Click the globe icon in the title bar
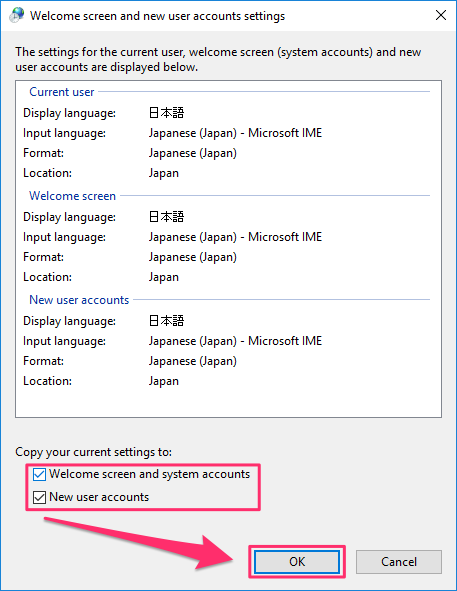Image resolution: width=457 pixels, height=591 pixels. [x=17, y=15]
